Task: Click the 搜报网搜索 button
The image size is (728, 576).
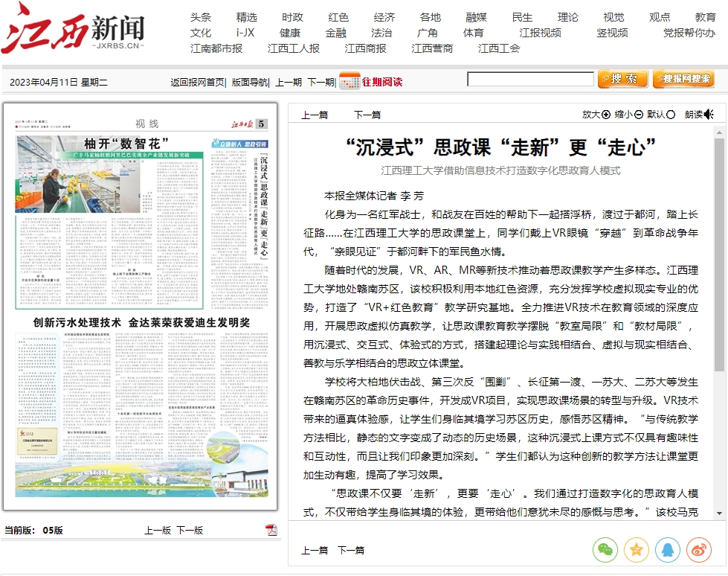Action: [x=683, y=79]
